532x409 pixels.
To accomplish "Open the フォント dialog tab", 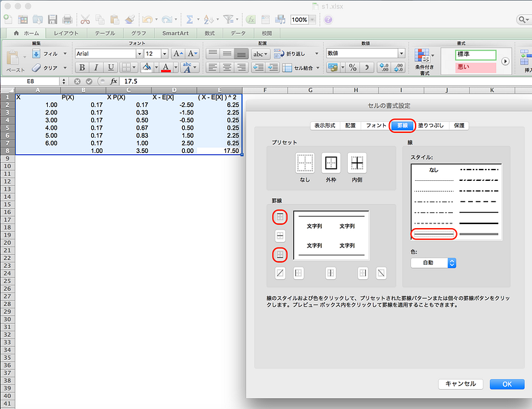I will 376,126.
